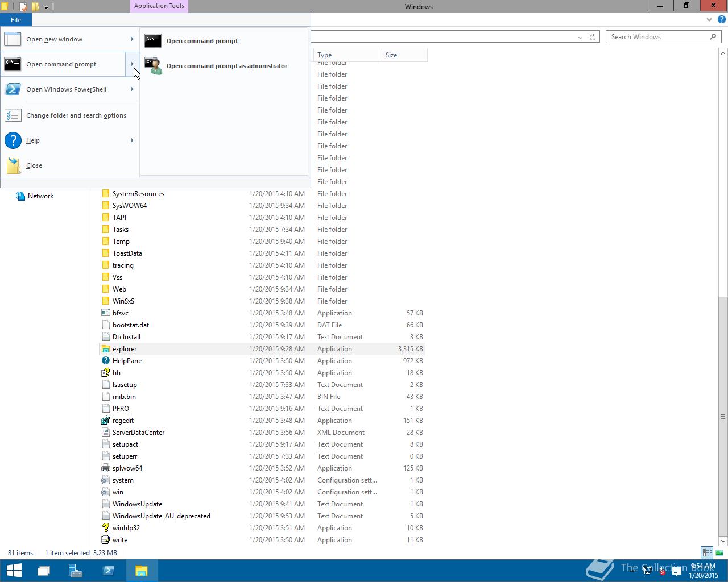The height and width of the screenshot is (582, 728).
Task: Click the vertical scrollbar down arrow
Action: point(723,541)
